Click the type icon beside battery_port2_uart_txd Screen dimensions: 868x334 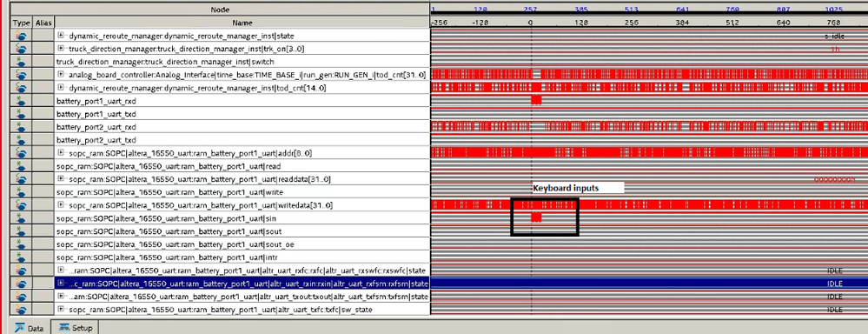(22, 140)
